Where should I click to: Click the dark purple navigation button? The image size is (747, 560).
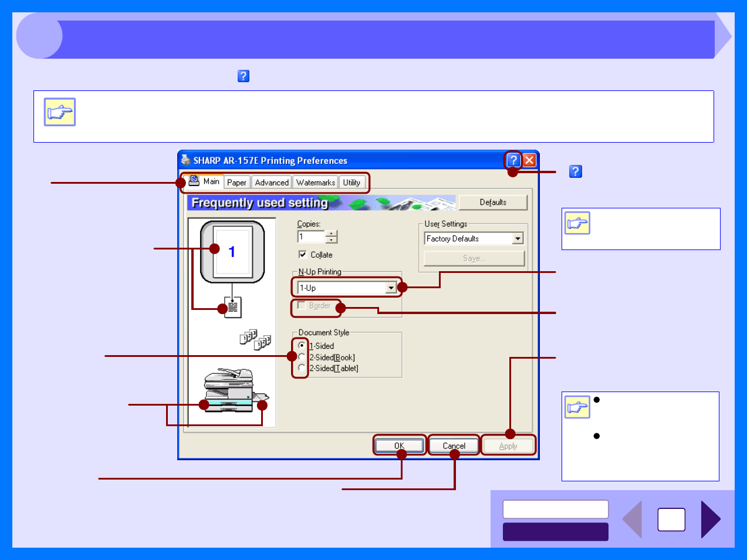pos(556,532)
